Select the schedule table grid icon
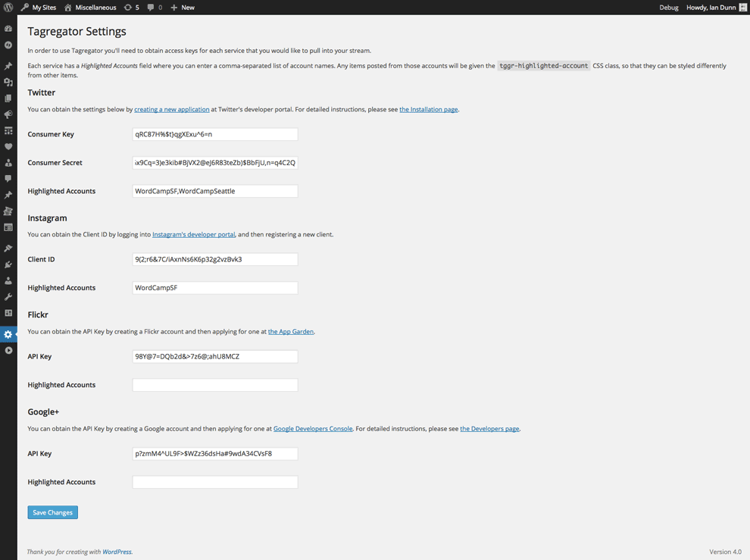 pyautogui.click(x=8, y=130)
